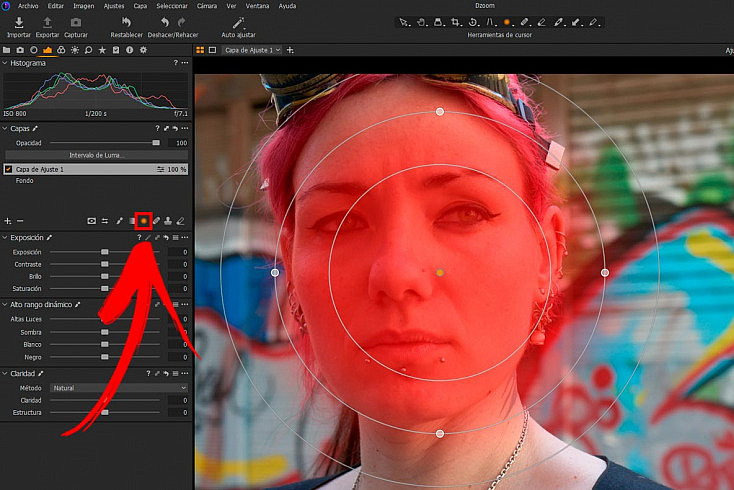Click the Capturar button
The width and height of the screenshot is (734, 490).
point(76,28)
